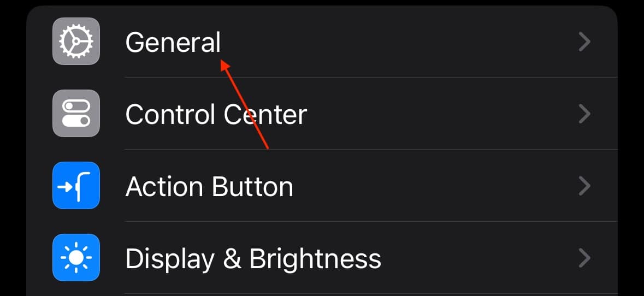The width and height of the screenshot is (644, 296).
Task: Tap the blue Action Button icon
Action: 76,186
